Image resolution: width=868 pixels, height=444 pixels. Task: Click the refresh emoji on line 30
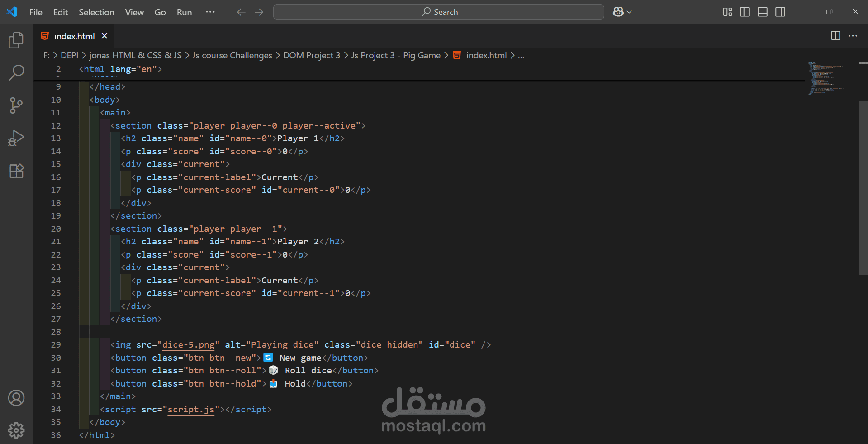(268, 358)
